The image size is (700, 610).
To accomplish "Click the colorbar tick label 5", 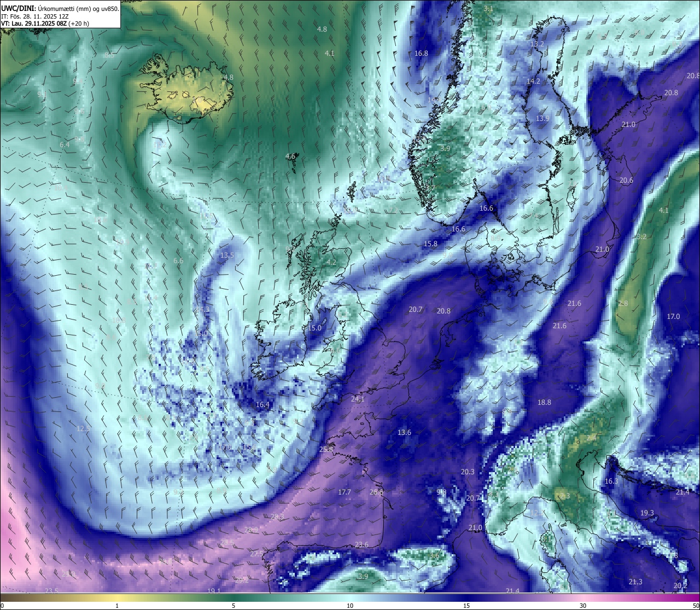I will coord(234,606).
